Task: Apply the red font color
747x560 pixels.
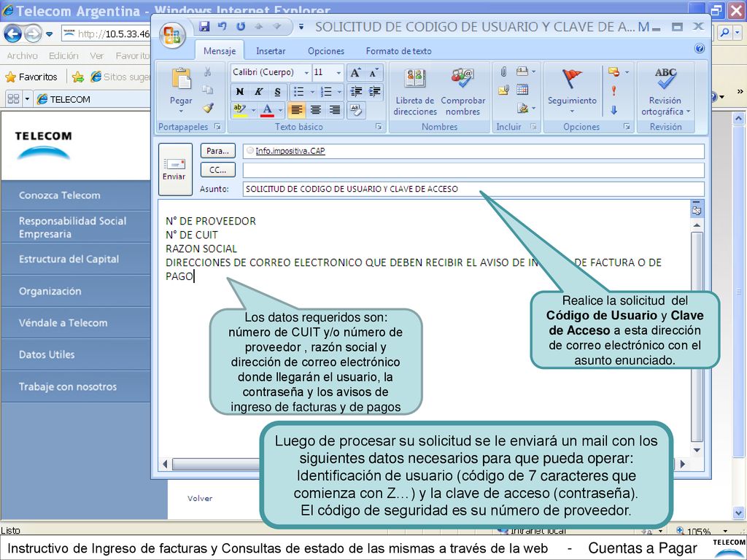Action: click(x=268, y=110)
